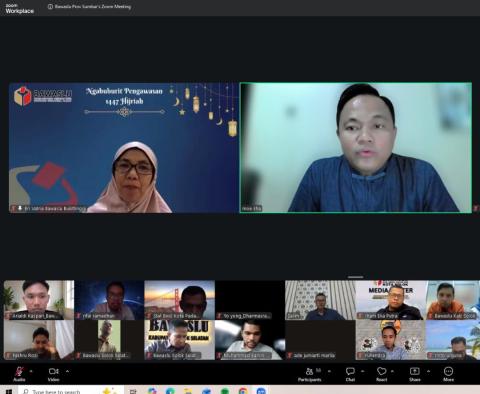Select the active speaker tile with green border
This screenshot has height=394, width=480.
[356, 148]
